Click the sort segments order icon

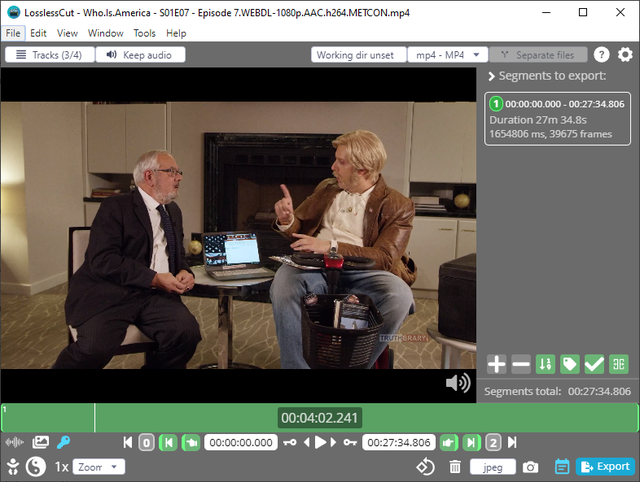(x=545, y=365)
